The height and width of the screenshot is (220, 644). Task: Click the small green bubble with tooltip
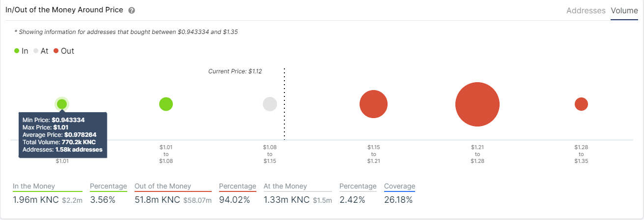tap(62, 104)
